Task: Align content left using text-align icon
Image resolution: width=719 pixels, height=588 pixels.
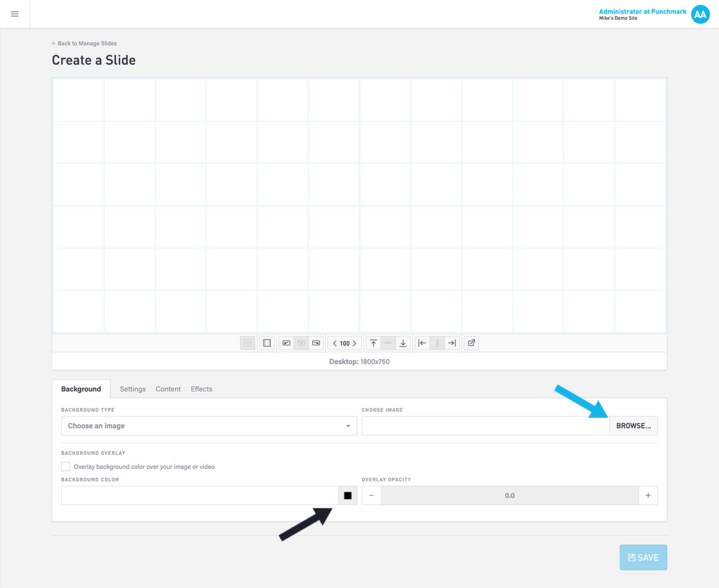Action: click(286, 343)
